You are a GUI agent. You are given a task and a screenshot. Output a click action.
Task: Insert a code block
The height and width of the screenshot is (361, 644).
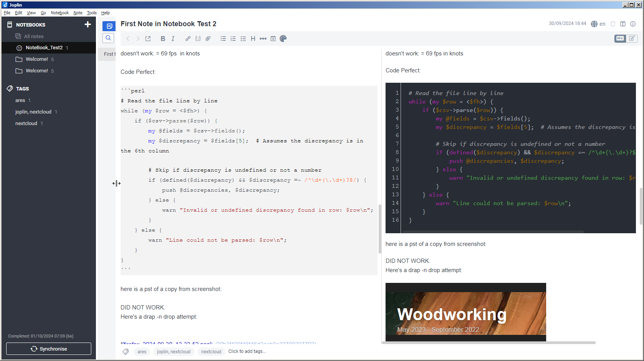coord(198,38)
